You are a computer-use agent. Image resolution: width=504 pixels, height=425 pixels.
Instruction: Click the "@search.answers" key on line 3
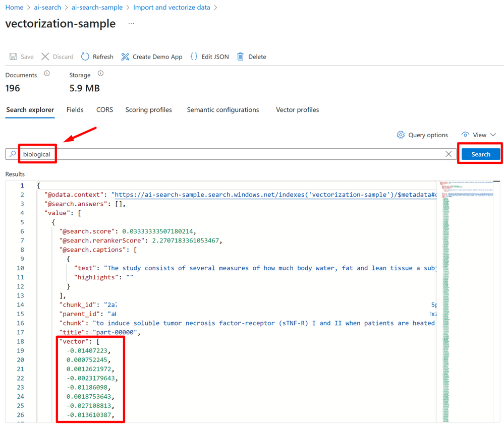point(76,204)
